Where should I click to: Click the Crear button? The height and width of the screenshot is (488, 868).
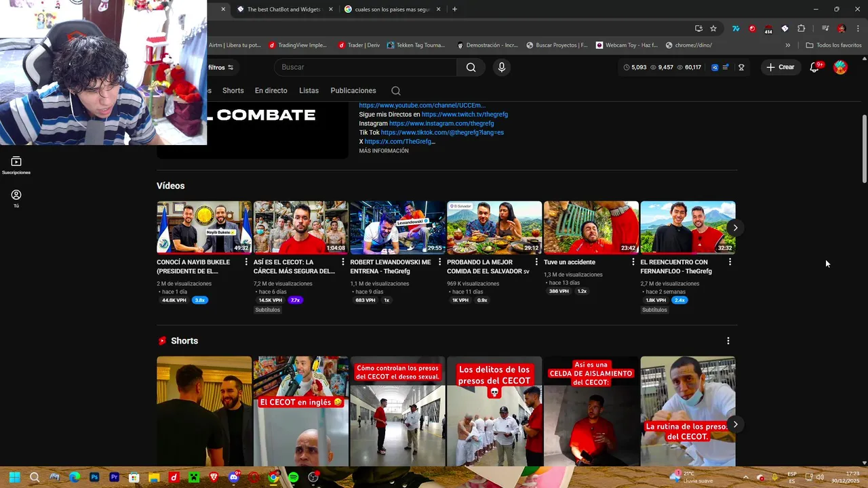coord(780,67)
